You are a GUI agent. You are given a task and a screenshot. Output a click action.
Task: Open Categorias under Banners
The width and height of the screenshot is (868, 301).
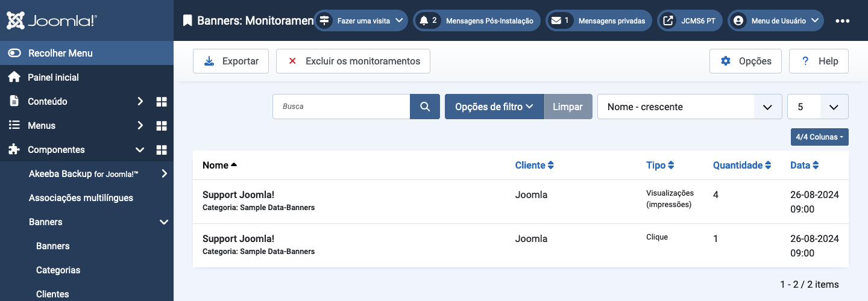pyautogui.click(x=58, y=270)
